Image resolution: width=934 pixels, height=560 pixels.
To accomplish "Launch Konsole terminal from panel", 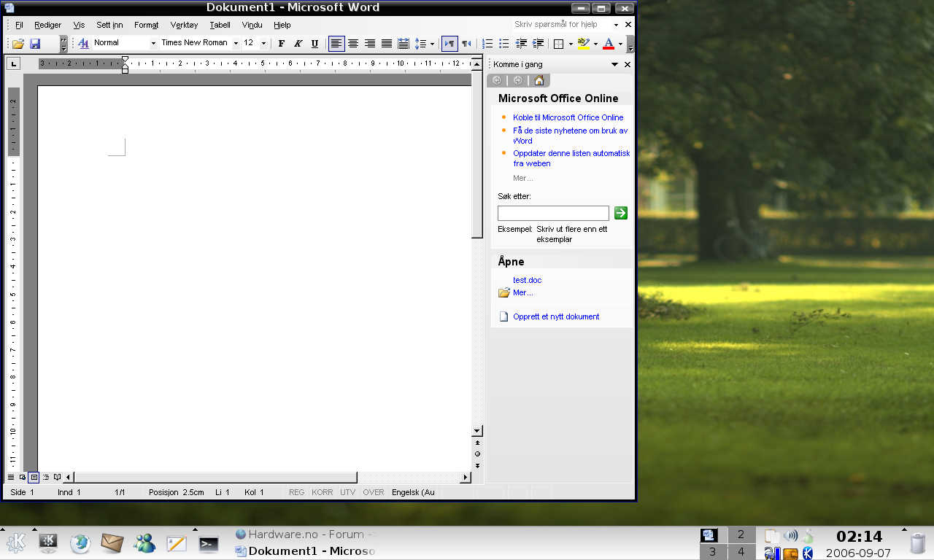I will pos(209,543).
